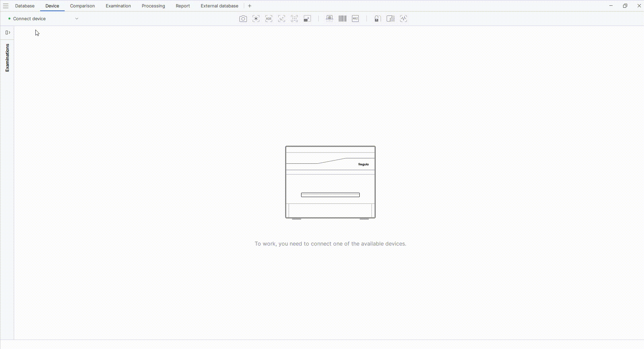Click the expand image scale icon
The image size is (644, 349).
(x=307, y=19)
